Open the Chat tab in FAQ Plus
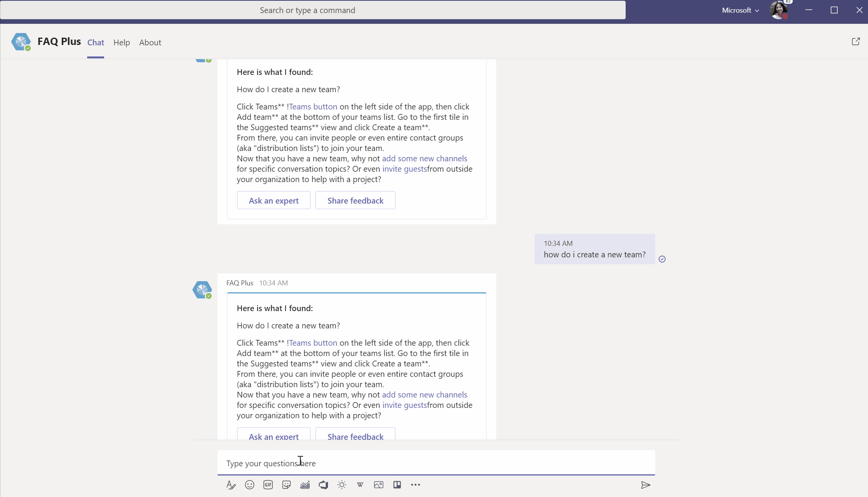This screenshot has width=868, height=497. pos(95,42)
